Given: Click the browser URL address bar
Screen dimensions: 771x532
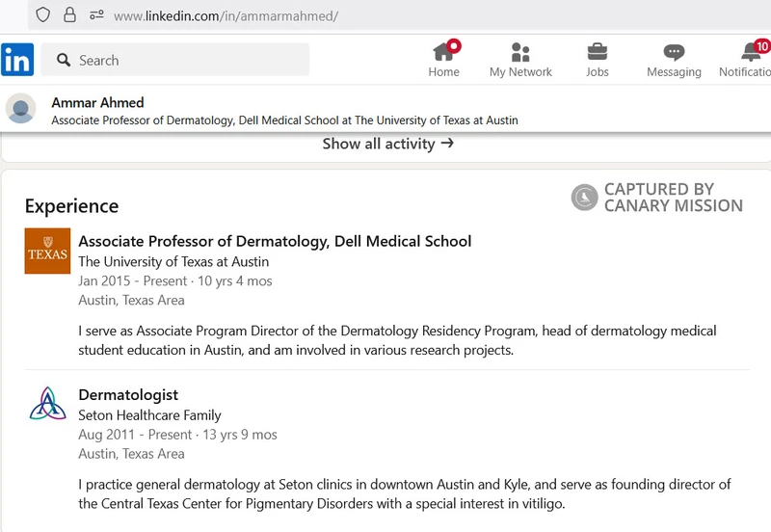Looking at the screenshot, I should 385,15.
